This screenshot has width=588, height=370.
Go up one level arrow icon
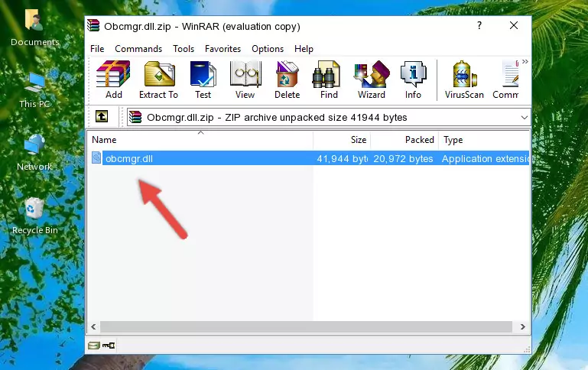102,117
